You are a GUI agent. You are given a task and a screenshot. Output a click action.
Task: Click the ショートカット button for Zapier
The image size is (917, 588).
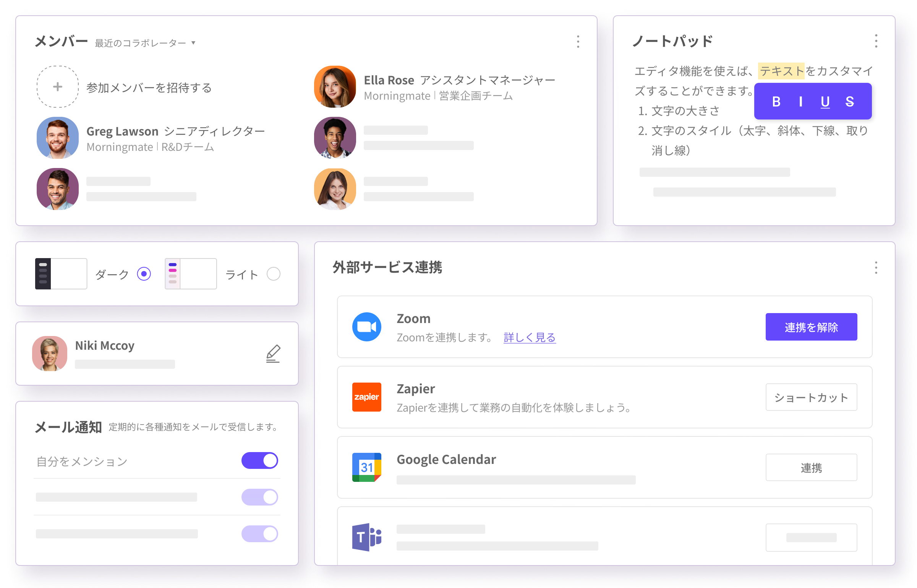click(811, 397)
